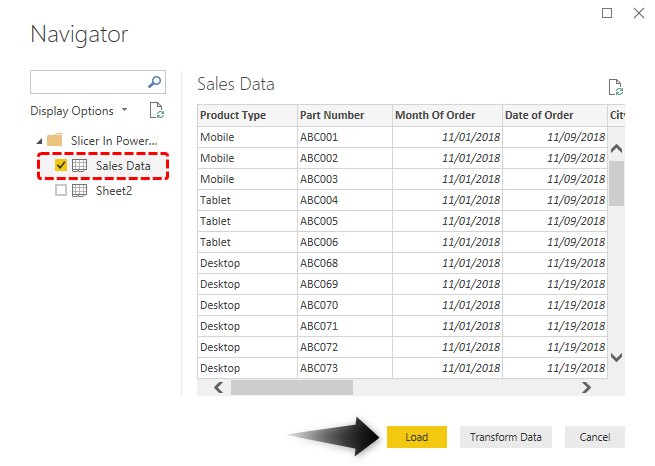Uncheck the Sales Data checkbox
The height and width of the screenshot is (466, 655).
point(61,165)
